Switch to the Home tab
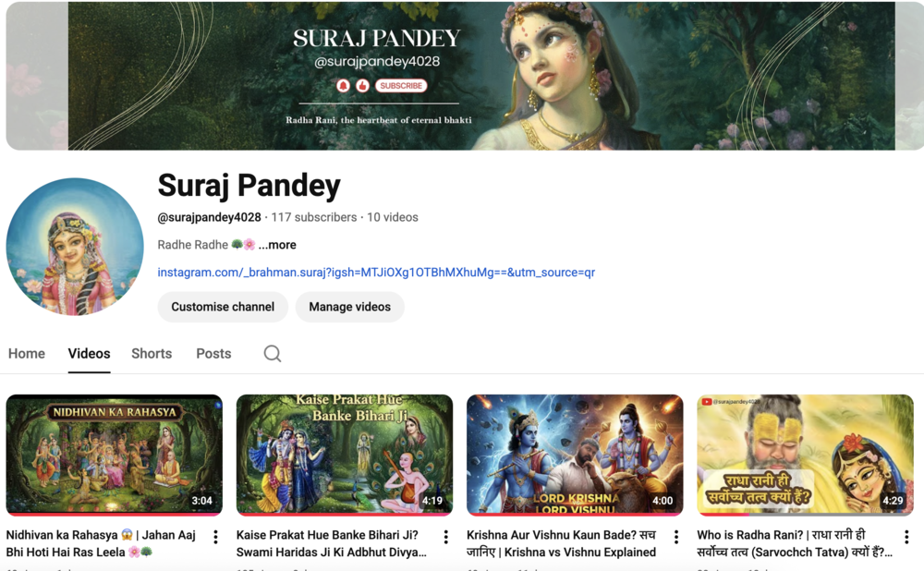Viewport: 924px width, 571px height. click(27, 354)
